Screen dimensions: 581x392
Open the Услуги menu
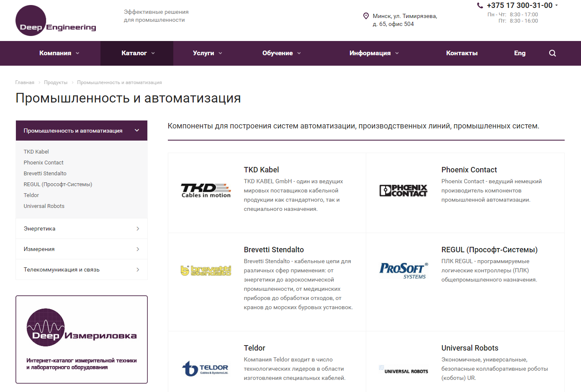(203, 53)
